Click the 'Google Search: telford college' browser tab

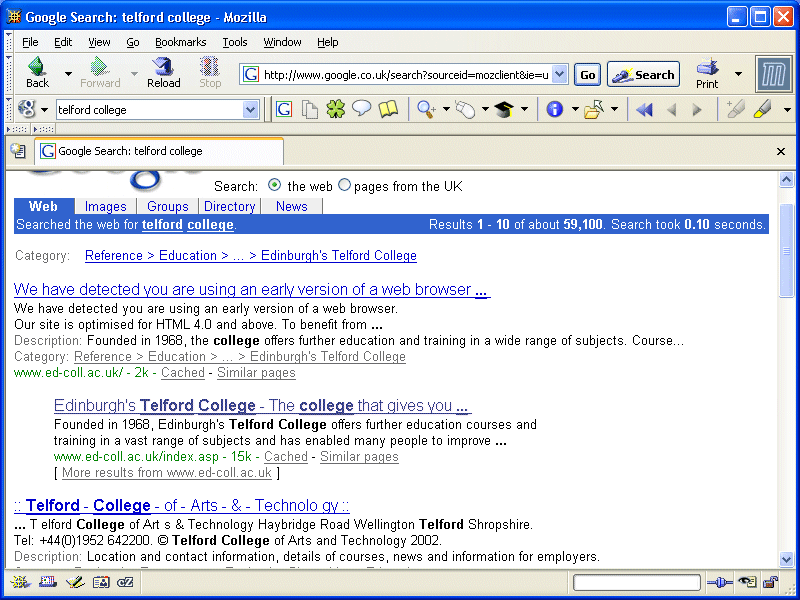tap(159, 151)
